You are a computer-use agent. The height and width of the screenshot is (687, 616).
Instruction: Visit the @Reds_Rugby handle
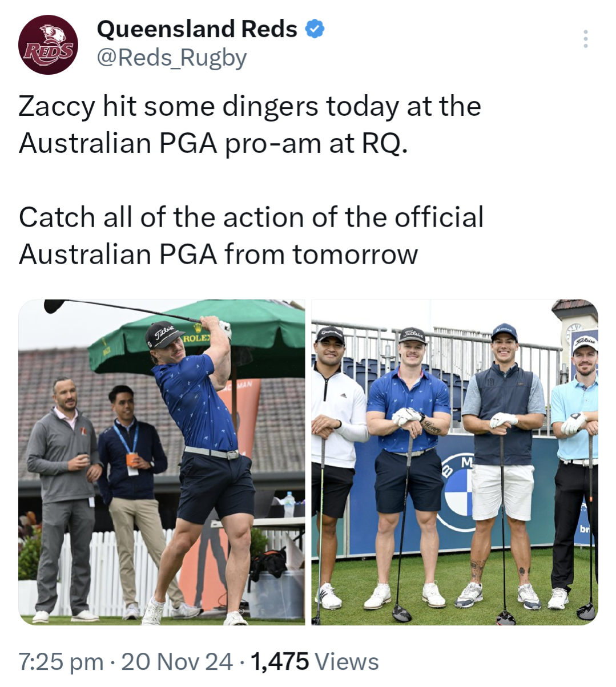click(x=172, y=58)
